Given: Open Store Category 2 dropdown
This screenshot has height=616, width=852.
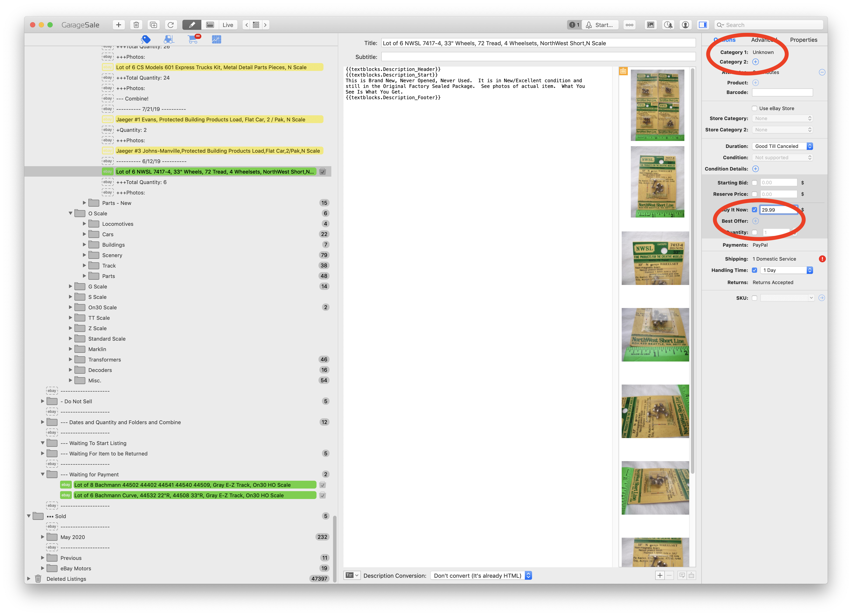Looking at the screenshot, I should pos(783,129).
